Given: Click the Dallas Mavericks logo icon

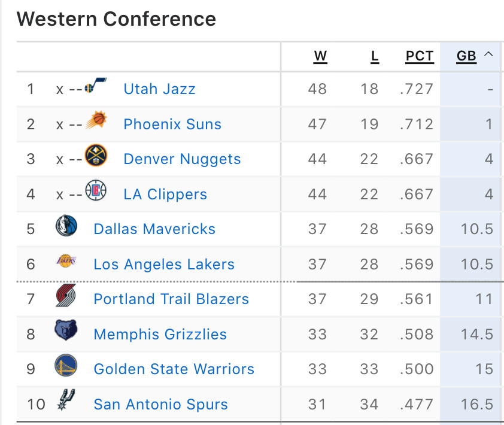Looking at the screenshot, I should pos(66,225).
